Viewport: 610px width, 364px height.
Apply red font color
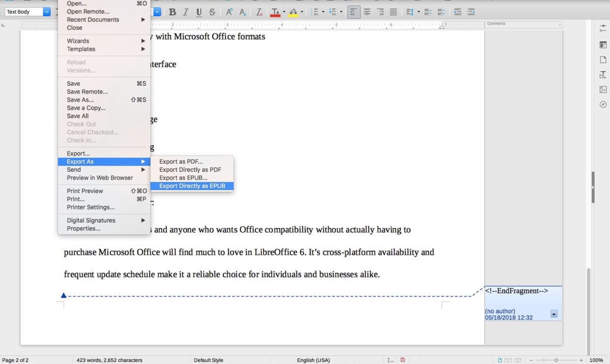[x=275, y=12]
